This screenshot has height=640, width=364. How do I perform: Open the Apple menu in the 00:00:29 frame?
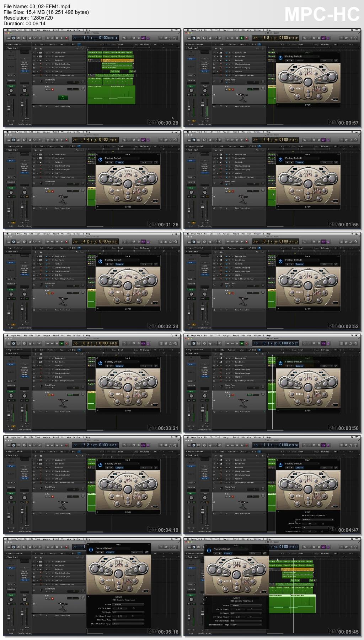(x=7, y=30)
